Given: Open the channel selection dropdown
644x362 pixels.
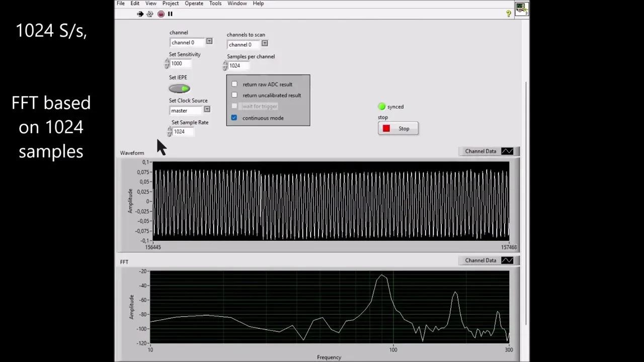Looking at the screenshot, I should pos(209,41).
